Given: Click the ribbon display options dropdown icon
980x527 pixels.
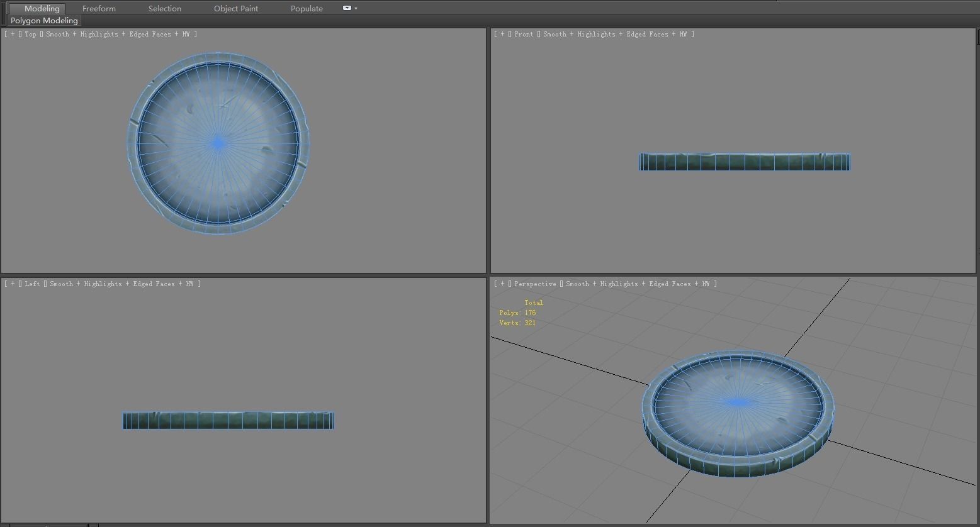Looking at the screenshot, I should 349,8.
